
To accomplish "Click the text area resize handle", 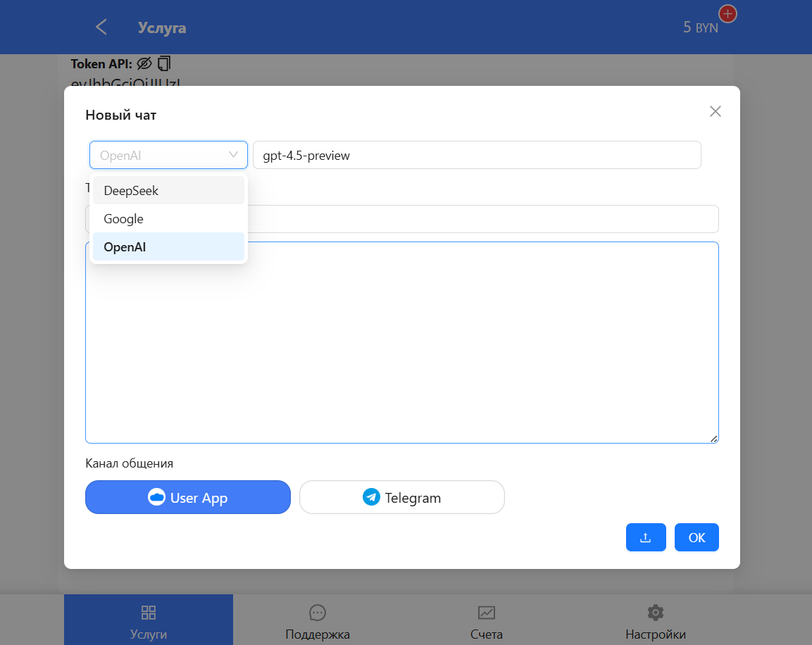I will 713,439.
